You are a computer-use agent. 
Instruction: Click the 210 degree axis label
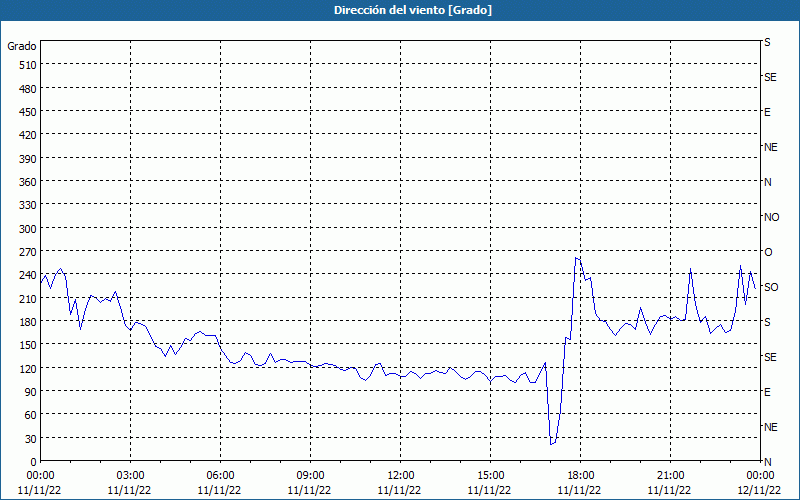[x=28, y=299]
